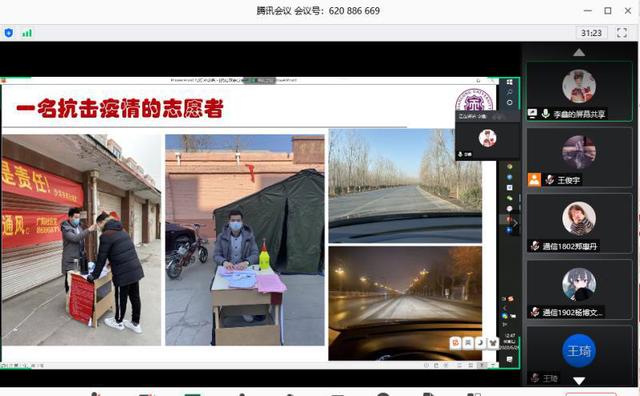Click the meeting title with number 620 886 669

318,11
